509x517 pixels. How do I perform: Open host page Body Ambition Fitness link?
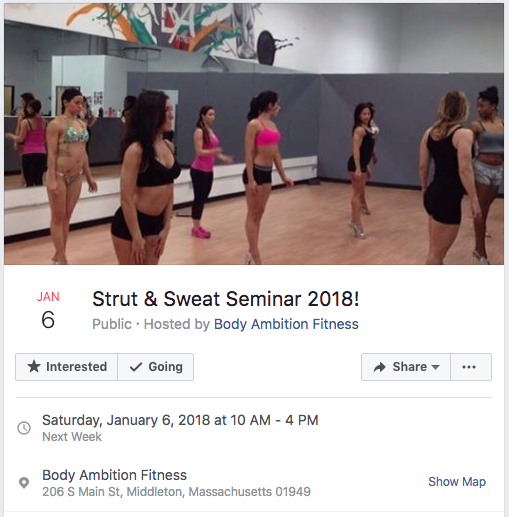coord(286,324)
